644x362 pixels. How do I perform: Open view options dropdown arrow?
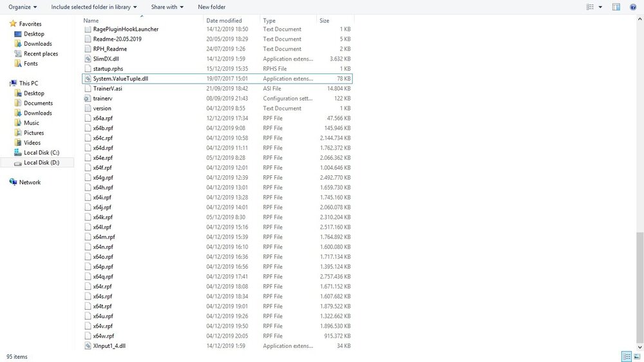600,7
